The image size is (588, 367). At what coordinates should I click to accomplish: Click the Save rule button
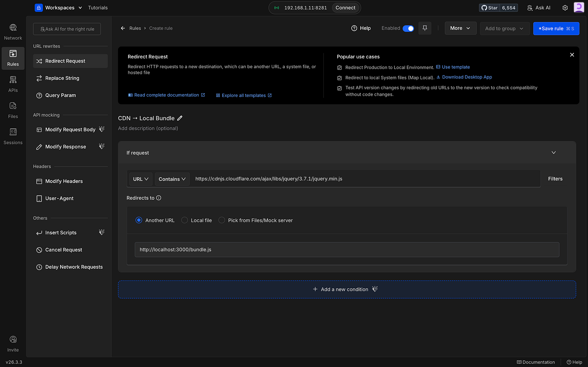pos(556,29)
